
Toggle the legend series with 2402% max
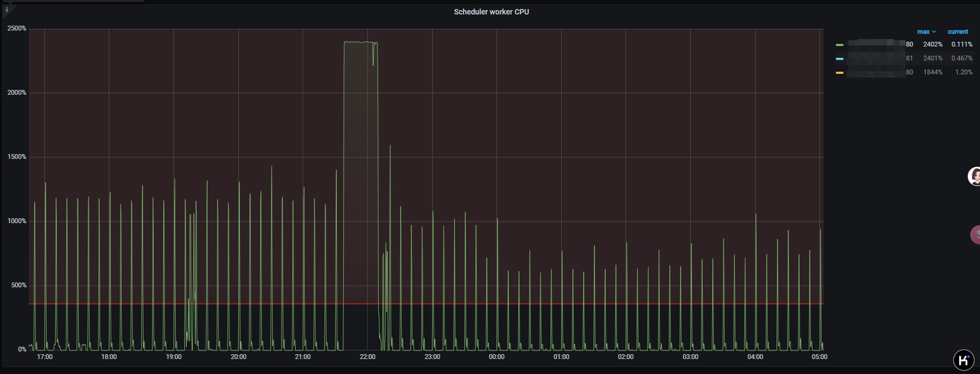(x=876, y=44)
